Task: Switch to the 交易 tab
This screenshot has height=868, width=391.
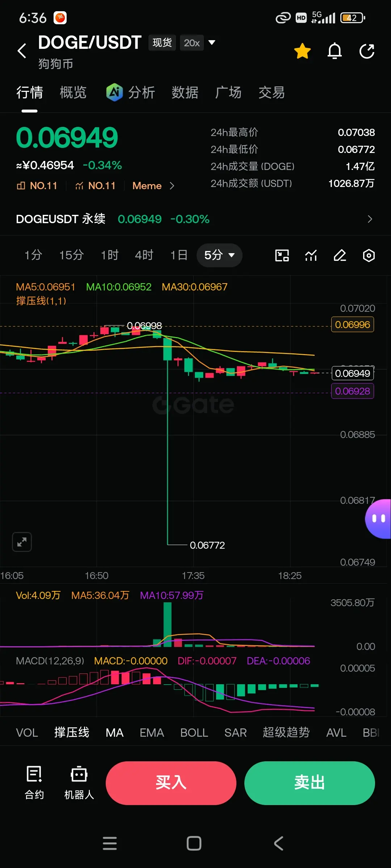Action: (x=272, y=92)
